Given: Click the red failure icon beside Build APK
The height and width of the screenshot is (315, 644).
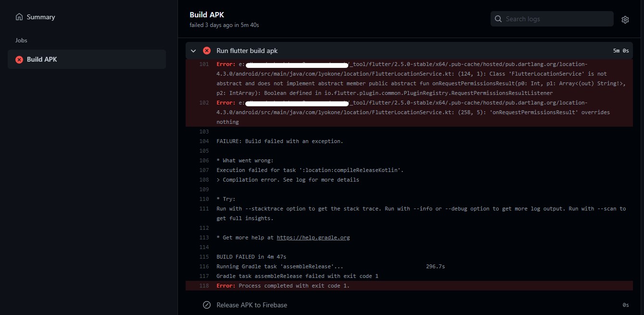Looking at the screenshot, I should pos(19,59).
